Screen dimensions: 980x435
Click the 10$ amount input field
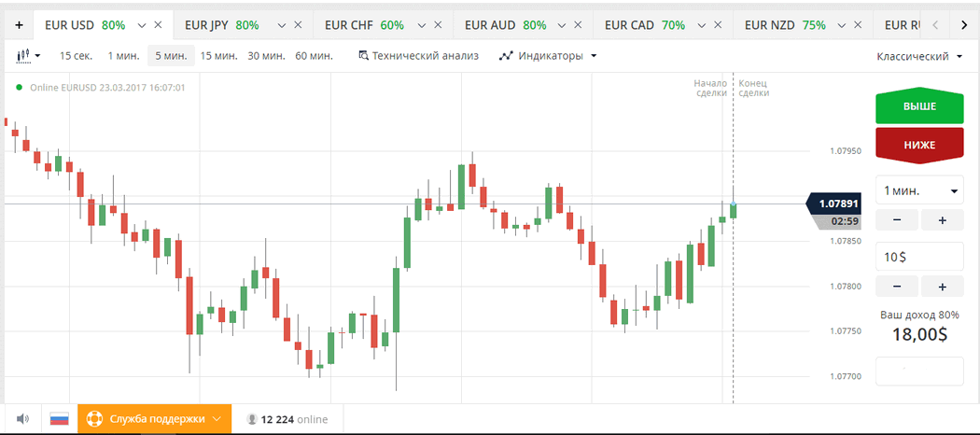(918, 257)
